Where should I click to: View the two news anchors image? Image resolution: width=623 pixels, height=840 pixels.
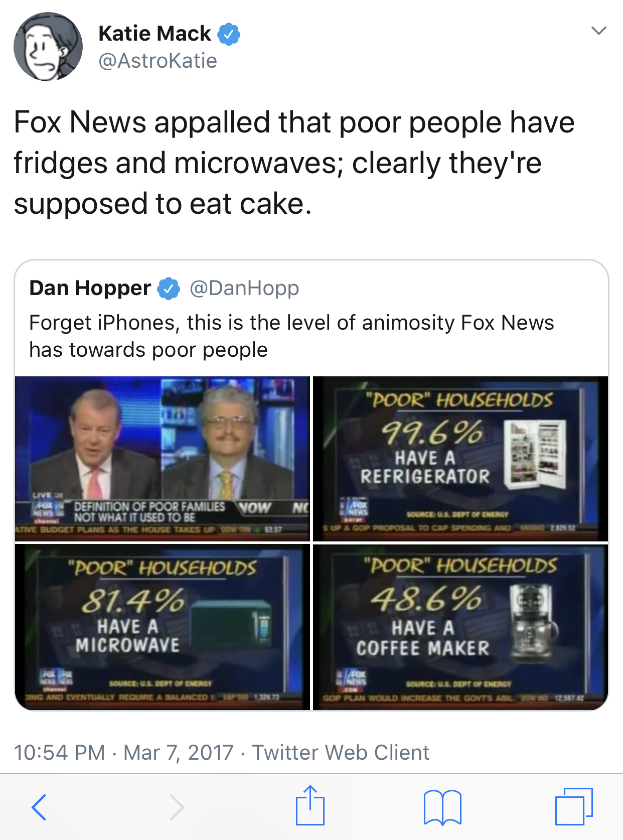[x=163, y=459]
